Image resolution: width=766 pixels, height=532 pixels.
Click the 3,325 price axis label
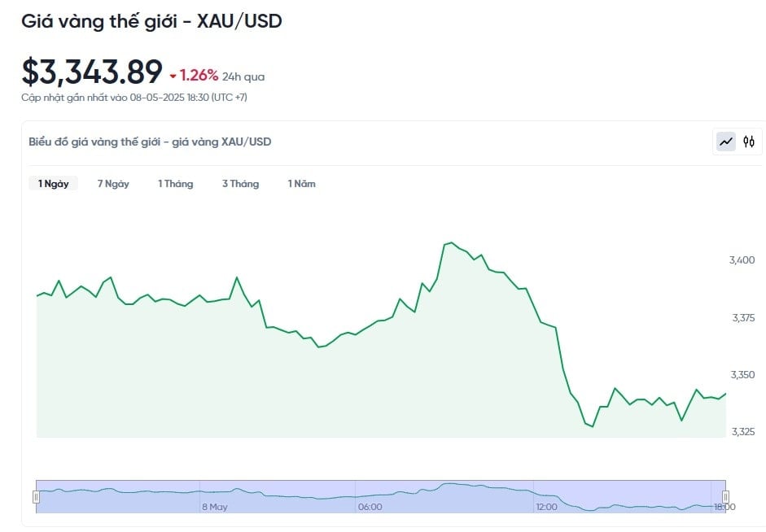(742, 431)
